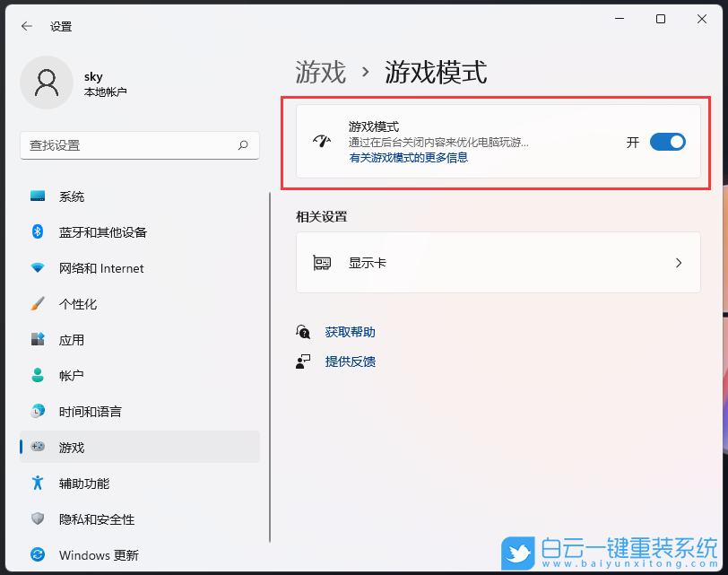Open 时间和语言 settings page

coord(36,412)
